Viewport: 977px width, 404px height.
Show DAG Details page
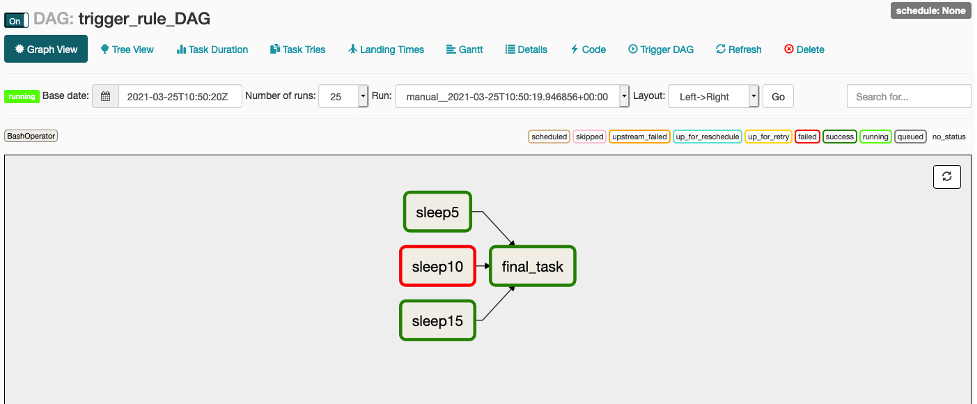(x=526, y=49)
